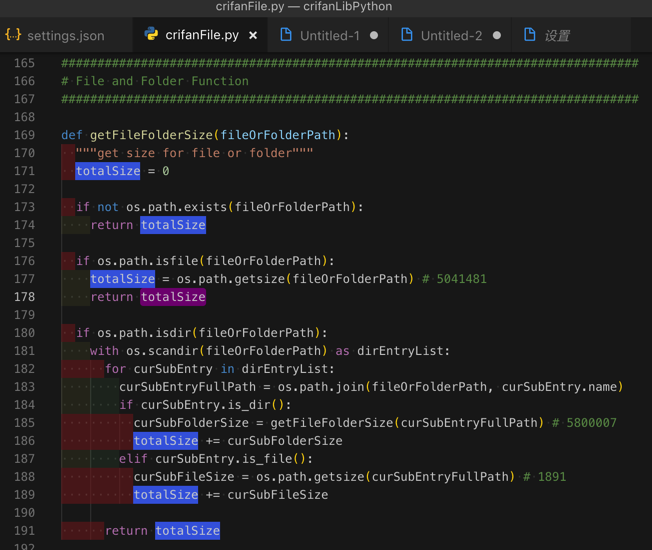Click line number 169 in the gutter
This screenshot has height=550, width=652.
[24, 135]
